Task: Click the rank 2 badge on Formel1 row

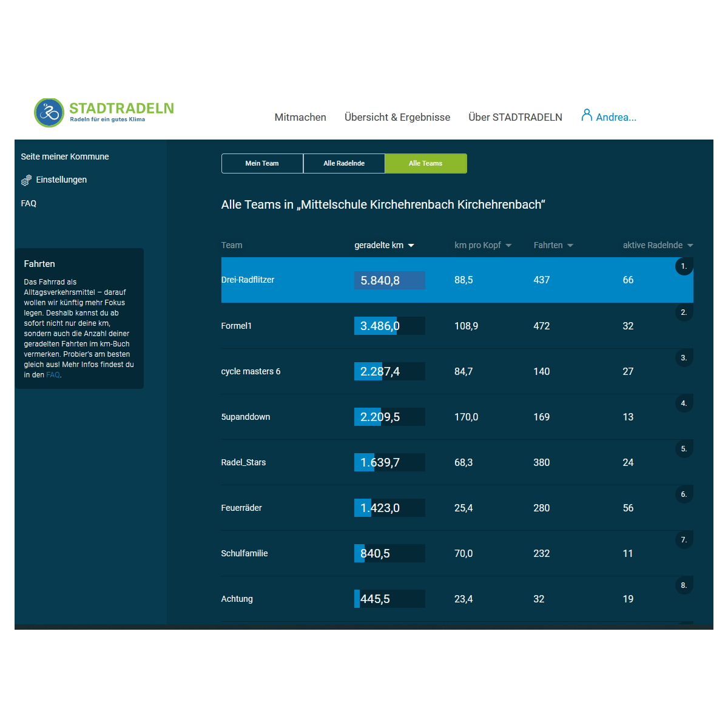Action: pyautogui.click(x=684, y=312)
